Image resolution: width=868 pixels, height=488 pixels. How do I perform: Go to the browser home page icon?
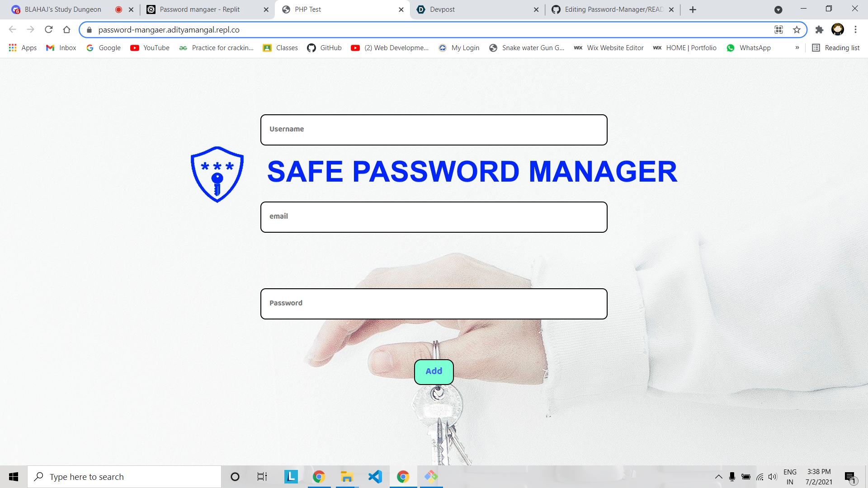(x=66, y=30)
